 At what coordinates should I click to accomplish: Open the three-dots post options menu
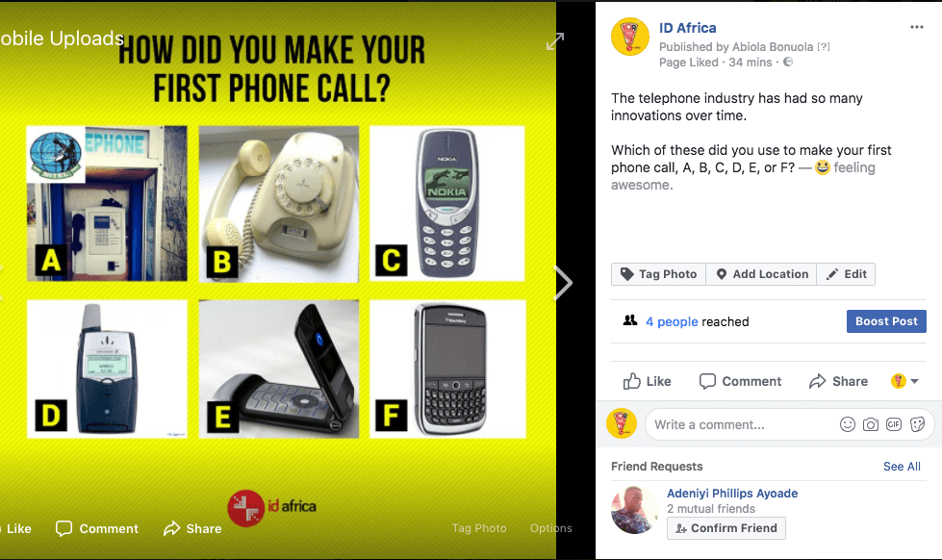click(x=916, y=27)
